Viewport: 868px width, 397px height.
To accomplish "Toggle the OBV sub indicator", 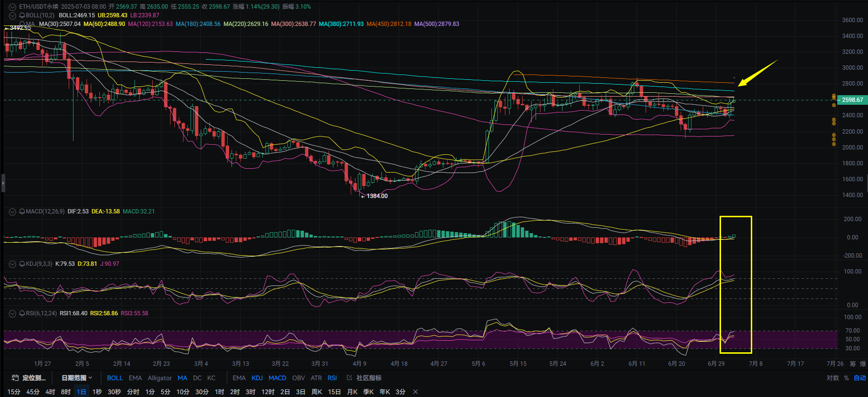I will pyautogui.click(x=299, y=378).
